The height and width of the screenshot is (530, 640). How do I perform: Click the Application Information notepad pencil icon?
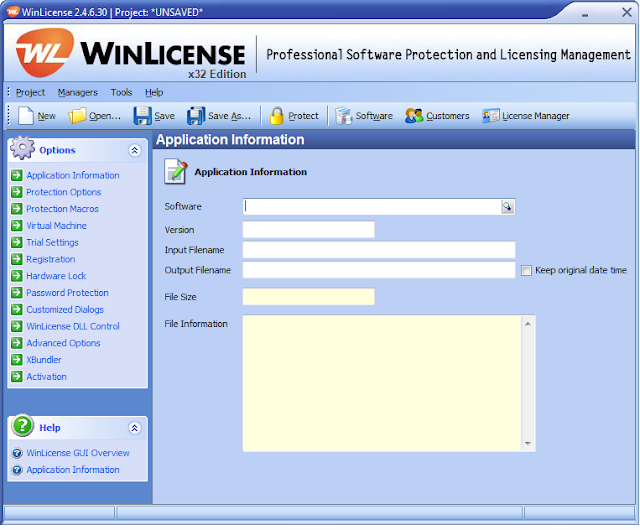point(176,171)
